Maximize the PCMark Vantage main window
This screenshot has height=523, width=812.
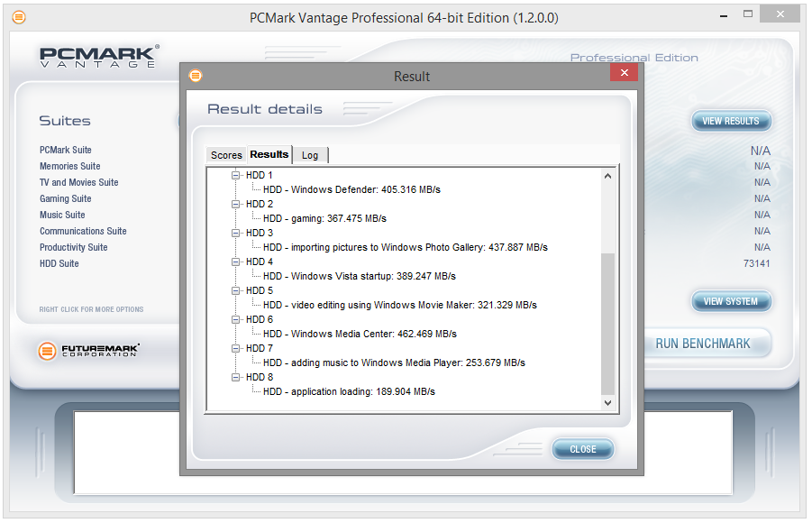(x=748, y=14)
